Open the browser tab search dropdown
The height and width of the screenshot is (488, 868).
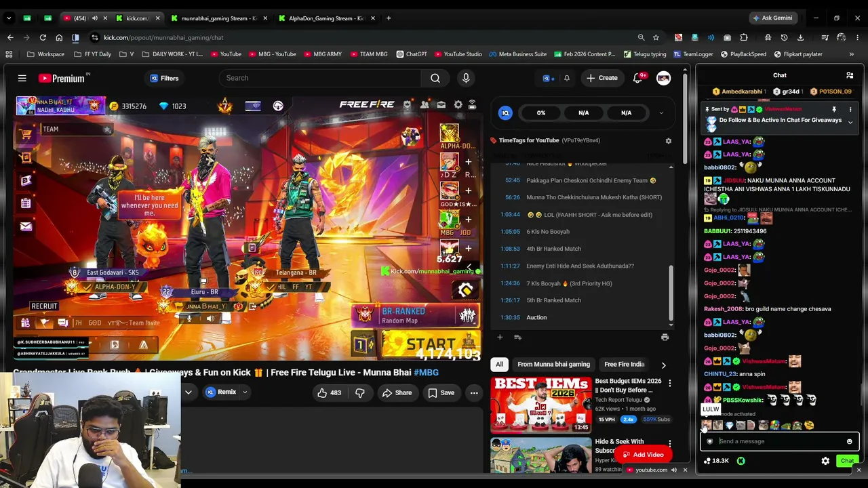tap(9, 18)
